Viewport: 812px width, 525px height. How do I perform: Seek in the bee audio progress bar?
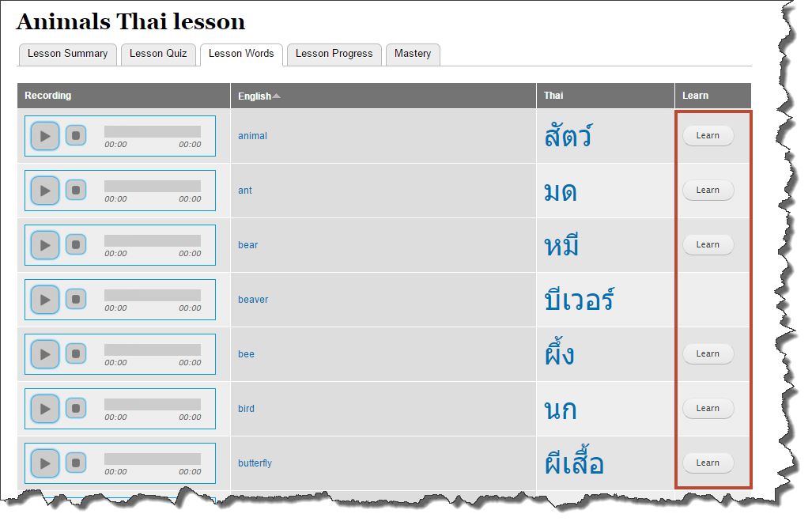(153, 349)
